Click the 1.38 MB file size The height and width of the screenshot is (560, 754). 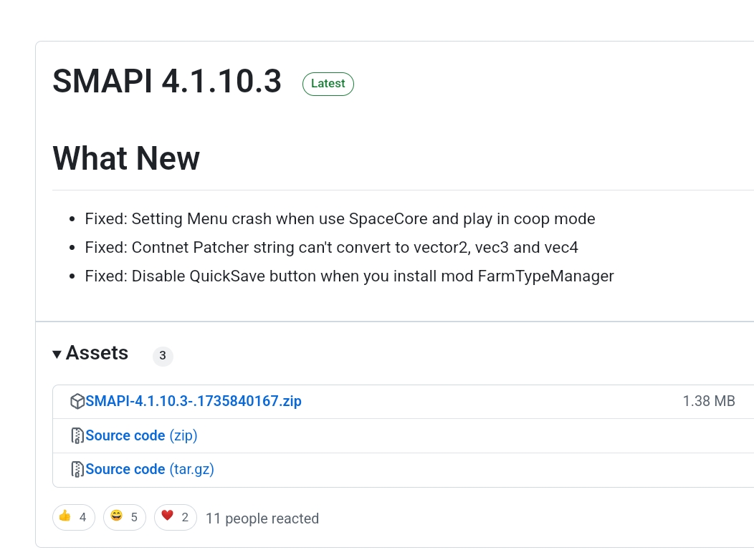coord(709,401)
